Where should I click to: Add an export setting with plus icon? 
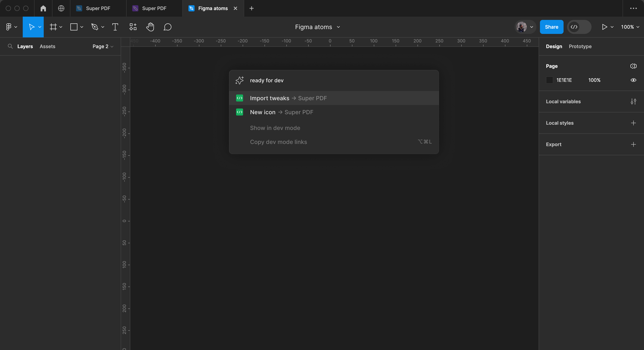633,144
